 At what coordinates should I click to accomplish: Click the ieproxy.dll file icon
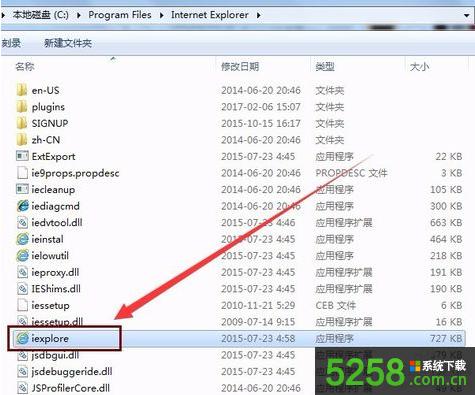(23, 272)
